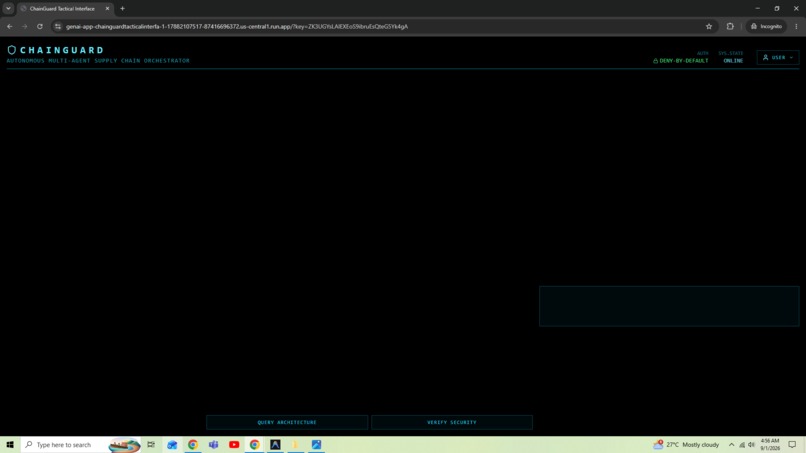
Task: Reload the current page
Action: pos(40,26)
